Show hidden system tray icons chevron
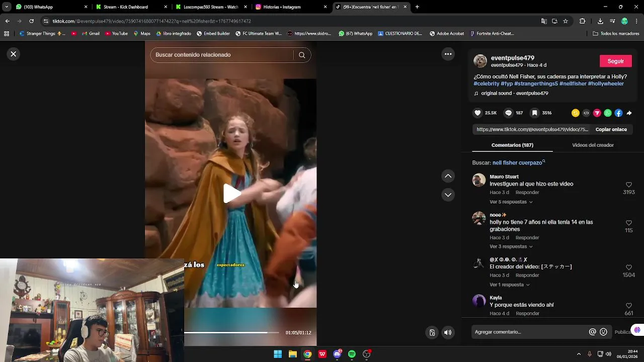Viewport: 644px width, 362px height. 579,354
